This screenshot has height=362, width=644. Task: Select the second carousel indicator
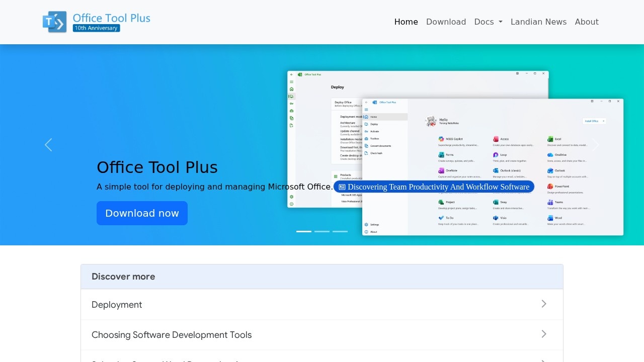click(322, 231)
